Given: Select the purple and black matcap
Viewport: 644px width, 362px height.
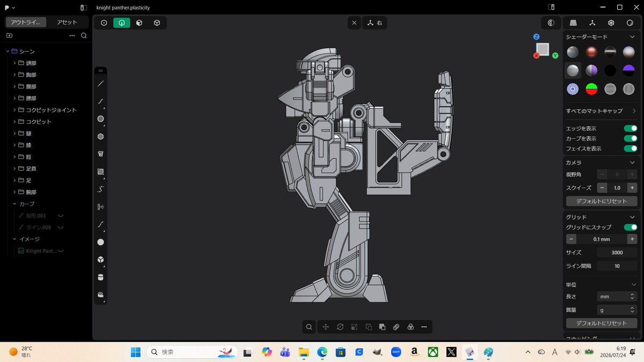Looking at the screenshot, I should [628, 70].
